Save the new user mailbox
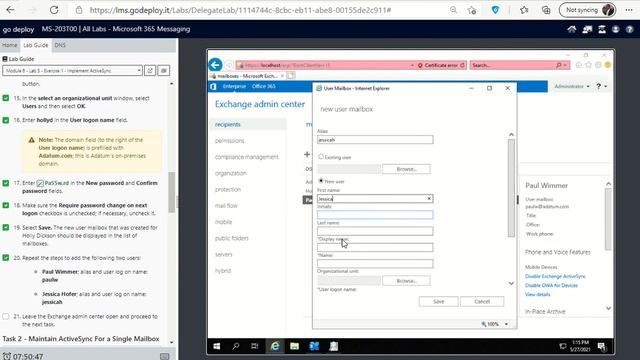 click(438, 302)
